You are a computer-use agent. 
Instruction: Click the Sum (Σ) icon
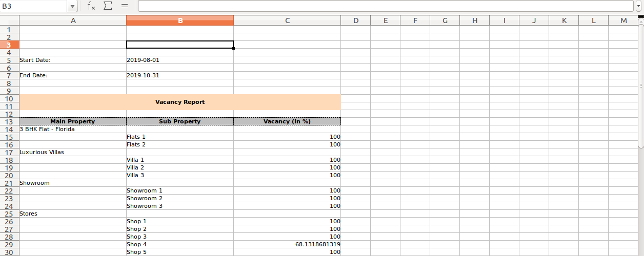108,6
